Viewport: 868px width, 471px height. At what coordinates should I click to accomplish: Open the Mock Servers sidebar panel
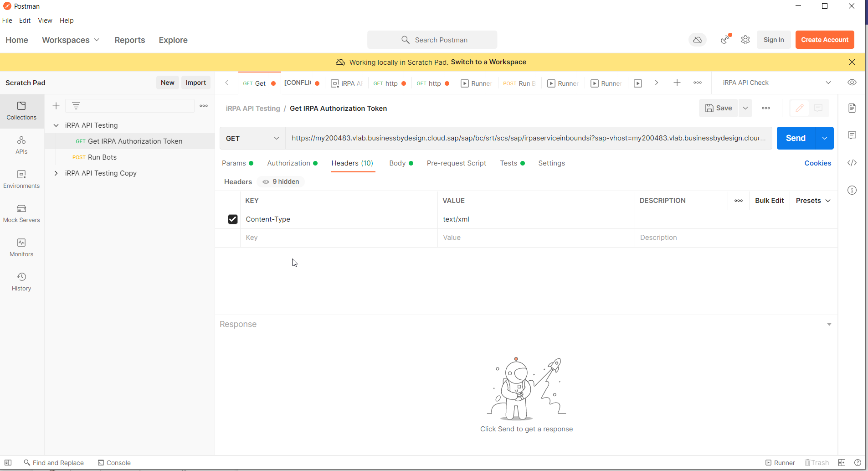(21, 213)
